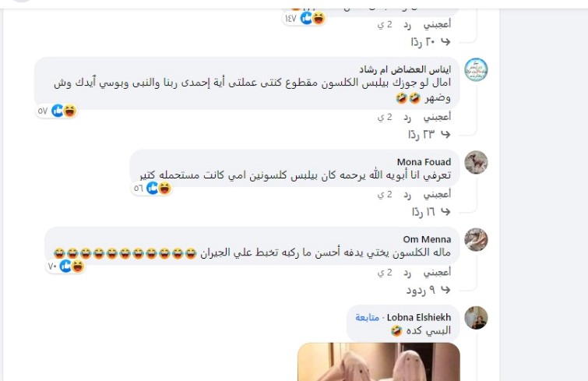Click Lobna Elshiekh's profile avatar
Screen dimensions: 588x381
476,318
